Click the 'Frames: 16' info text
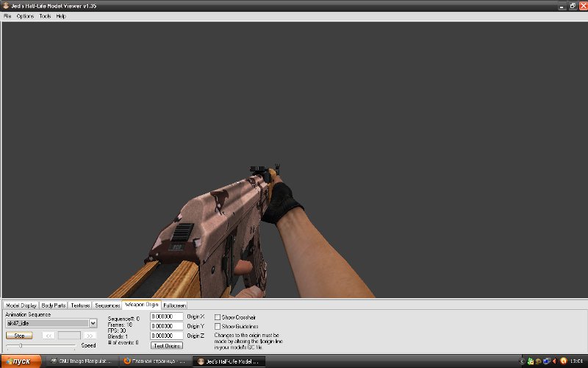 (x=120, y=325)
